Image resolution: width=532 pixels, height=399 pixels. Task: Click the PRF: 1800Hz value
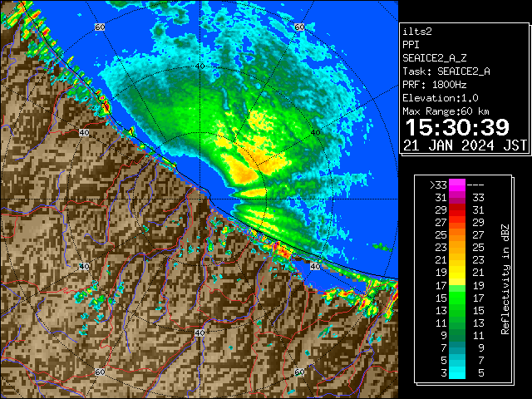click(x=435, y=85)
